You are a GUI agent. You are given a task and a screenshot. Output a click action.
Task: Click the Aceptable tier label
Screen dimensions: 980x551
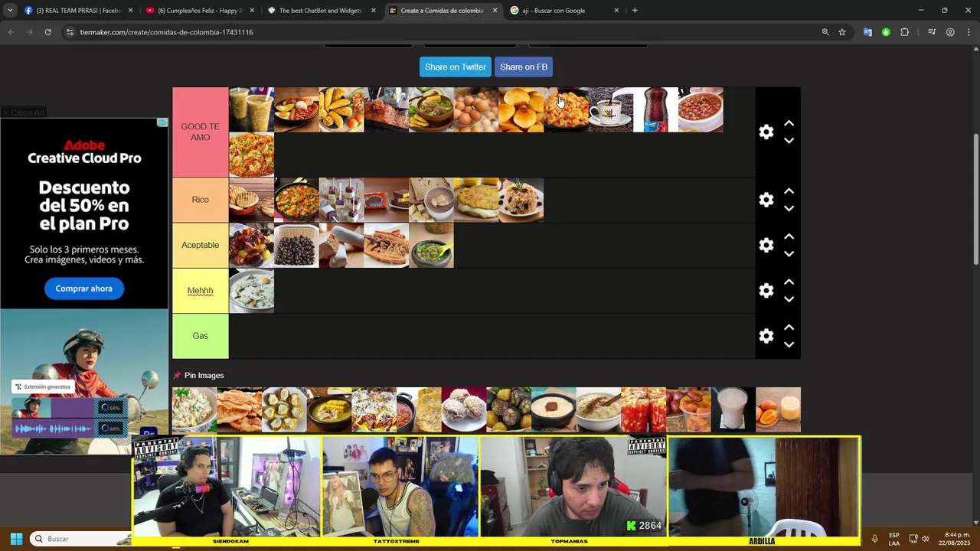click(200, 245)
